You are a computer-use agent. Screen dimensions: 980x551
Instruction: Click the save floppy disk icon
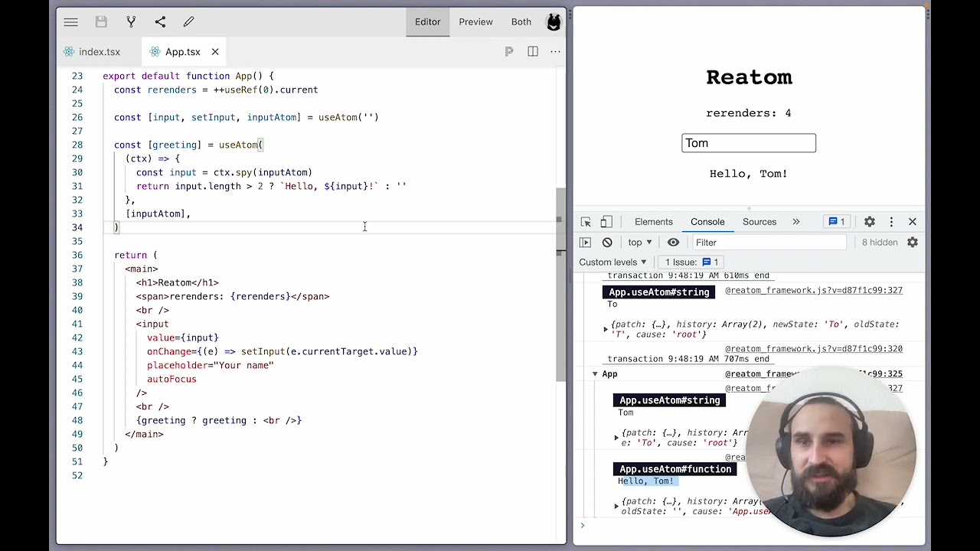101,22
